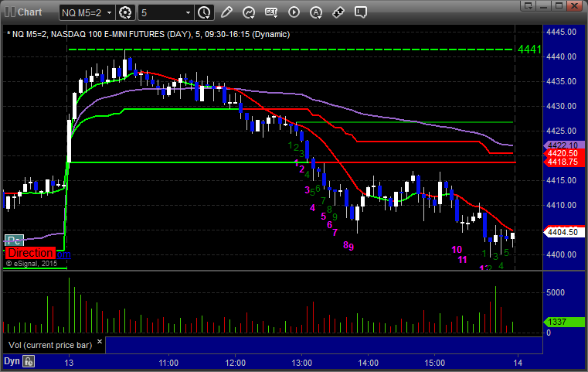
Task: Open the alerts icon with letter A
Action: tap(316, 12)
